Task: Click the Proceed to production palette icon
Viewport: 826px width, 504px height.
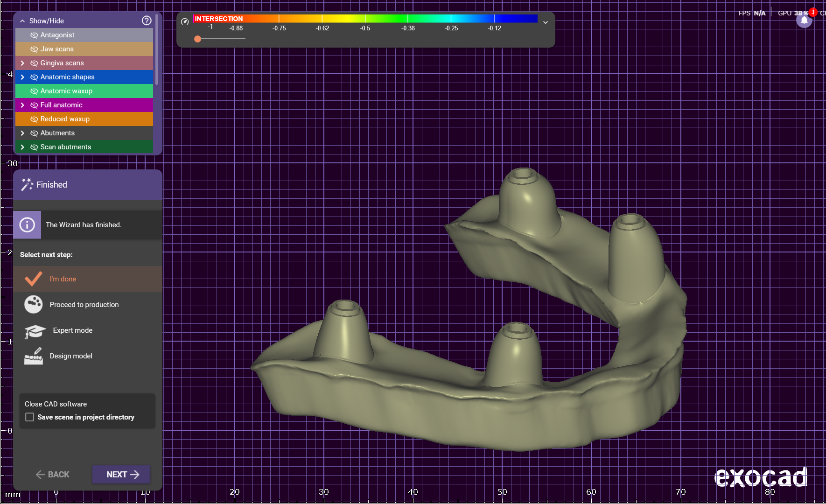Action: (34, 305)
